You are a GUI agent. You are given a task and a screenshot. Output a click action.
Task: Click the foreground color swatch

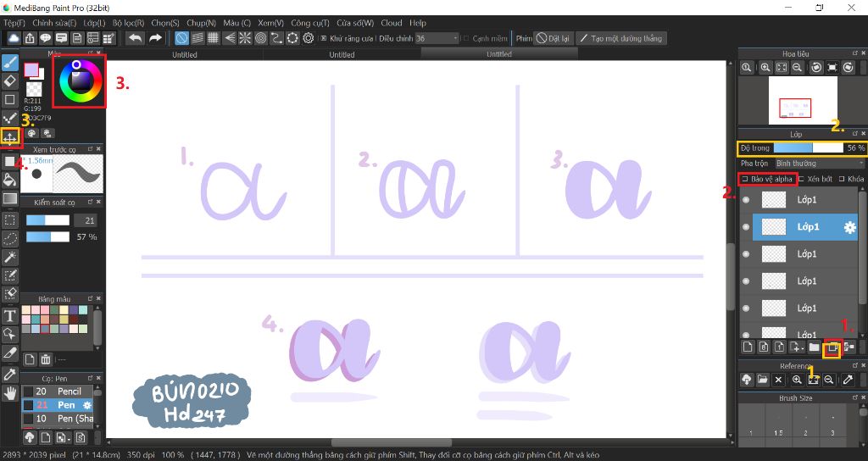click(x=31, y=69)
